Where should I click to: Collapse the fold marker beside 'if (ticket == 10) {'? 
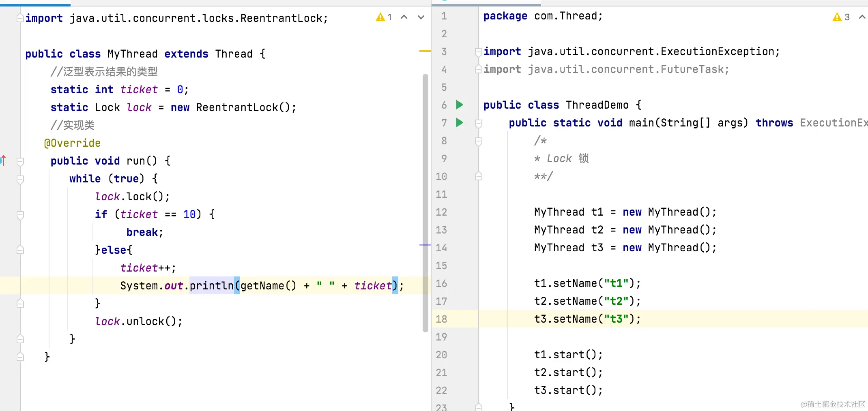tap(20, 215)
